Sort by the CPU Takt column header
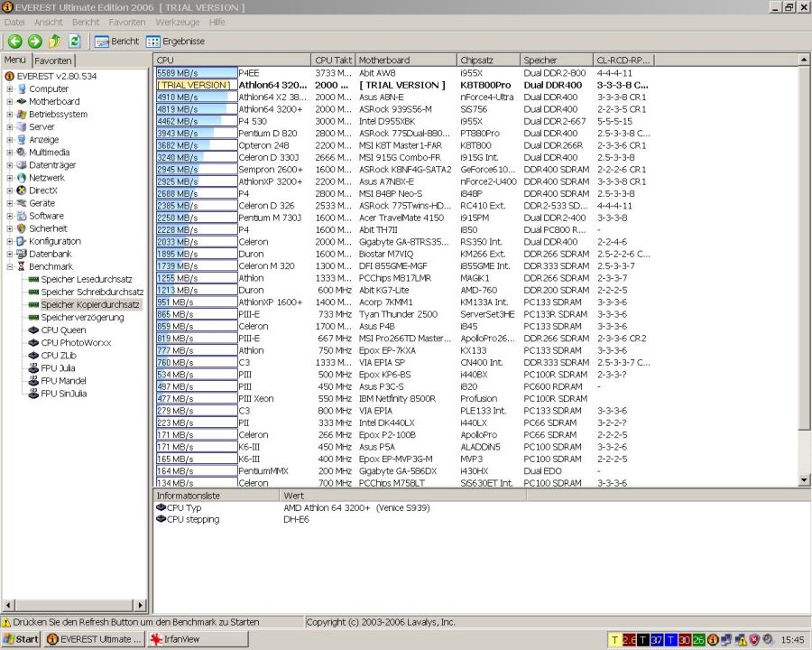 [x=333, y=60]
